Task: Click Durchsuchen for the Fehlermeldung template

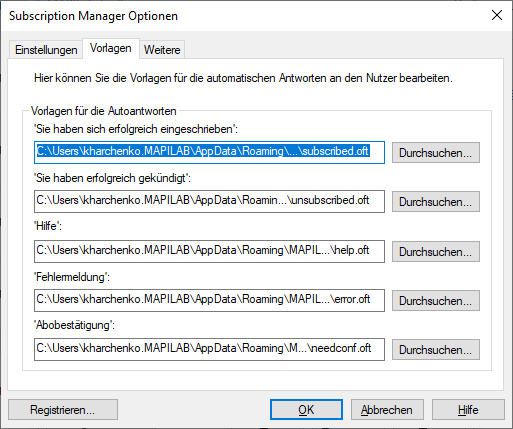Action: click(436, 301)
